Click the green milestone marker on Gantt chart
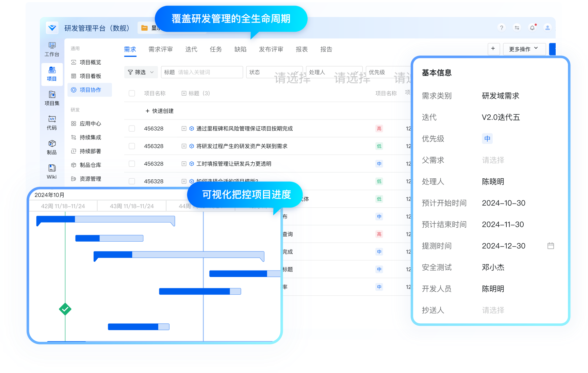The width and height of the screenshot is (588, 373). point(65,309)
